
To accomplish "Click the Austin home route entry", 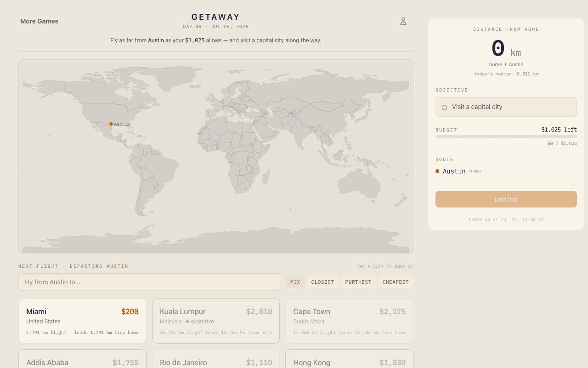I will [x=458, y=171].
